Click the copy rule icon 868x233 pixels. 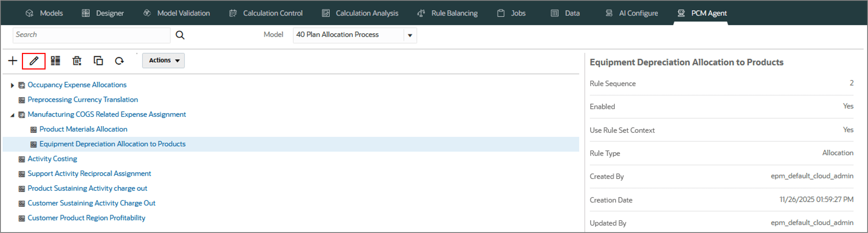click(x=98, y=61)
